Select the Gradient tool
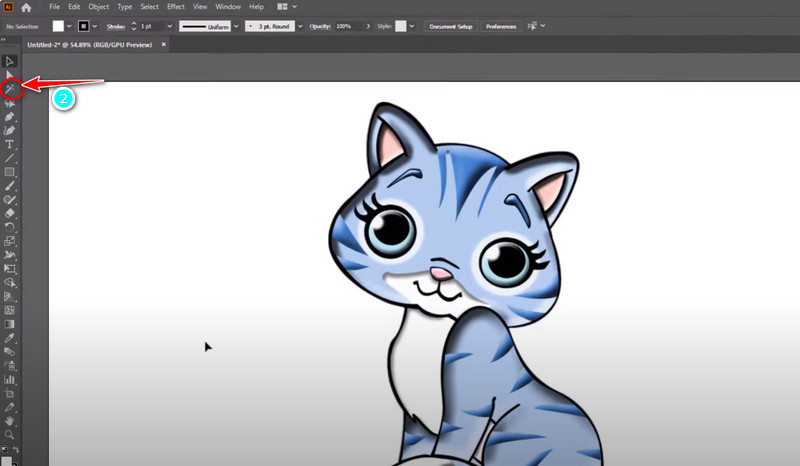The image size is (800, 466). point(9,324)
